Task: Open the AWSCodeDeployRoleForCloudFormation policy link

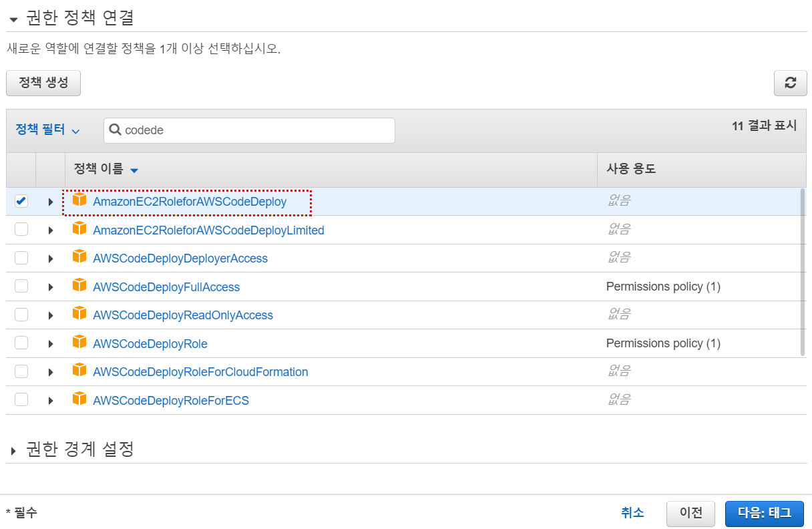Action: tap(200, 372)
